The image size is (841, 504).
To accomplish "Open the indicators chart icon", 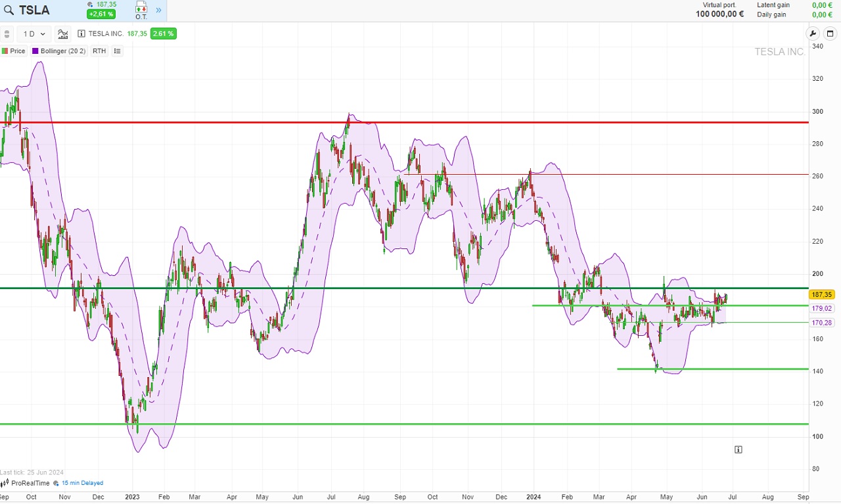I will 63,34.
